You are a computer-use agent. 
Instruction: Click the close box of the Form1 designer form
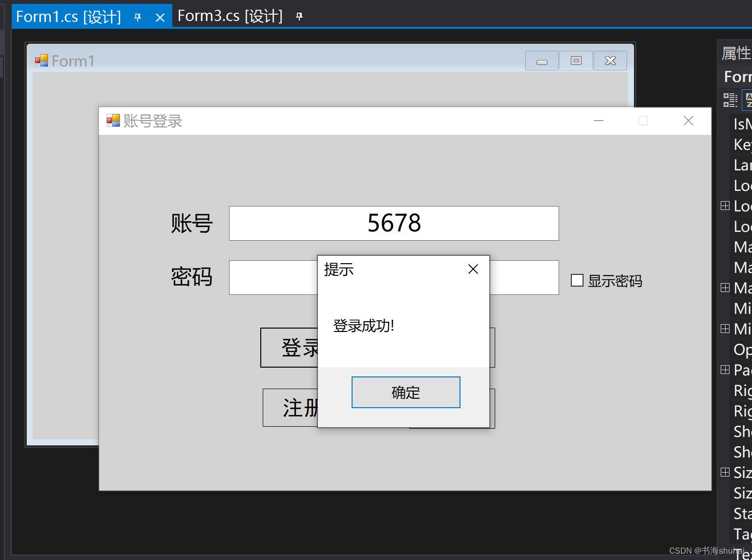click(x=610, y=61)
